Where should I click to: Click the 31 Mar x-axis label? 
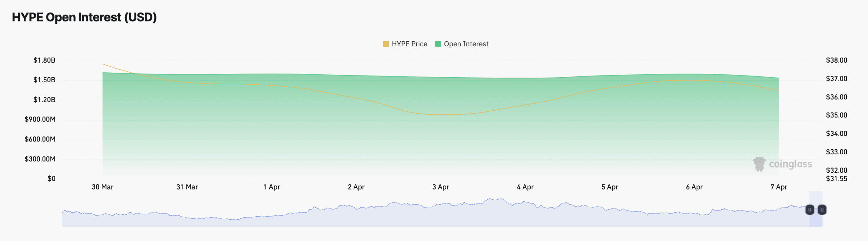tap(187, 187)
